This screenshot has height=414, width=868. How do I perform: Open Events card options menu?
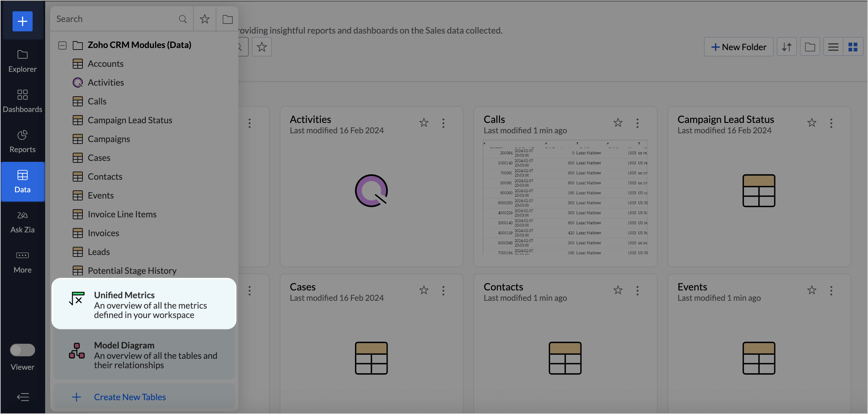tap(831, 291)
